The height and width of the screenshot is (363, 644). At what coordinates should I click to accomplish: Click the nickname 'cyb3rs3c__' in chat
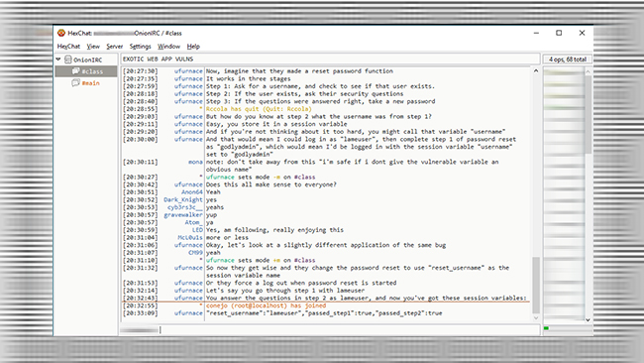(185, 207)
